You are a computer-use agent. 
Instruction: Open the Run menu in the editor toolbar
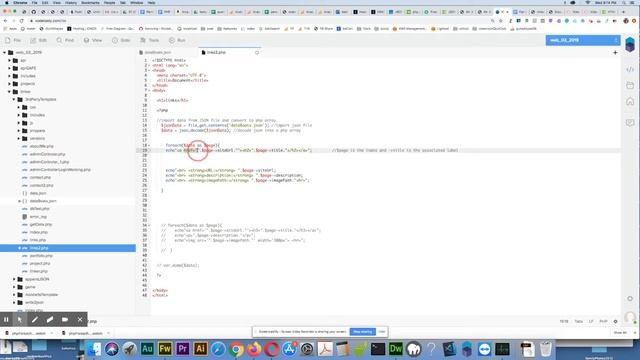click(x=177, y=40)
